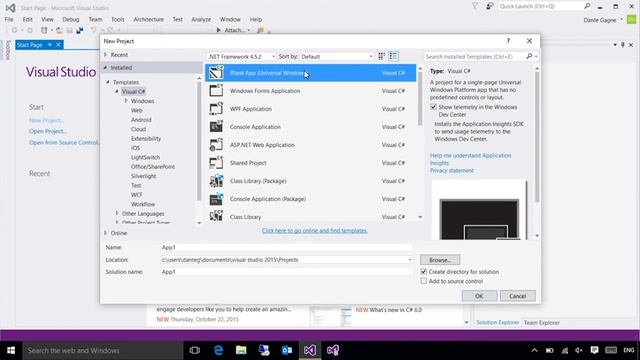Click the Console Application template icon
640x360 pixels.
point(216,127)
